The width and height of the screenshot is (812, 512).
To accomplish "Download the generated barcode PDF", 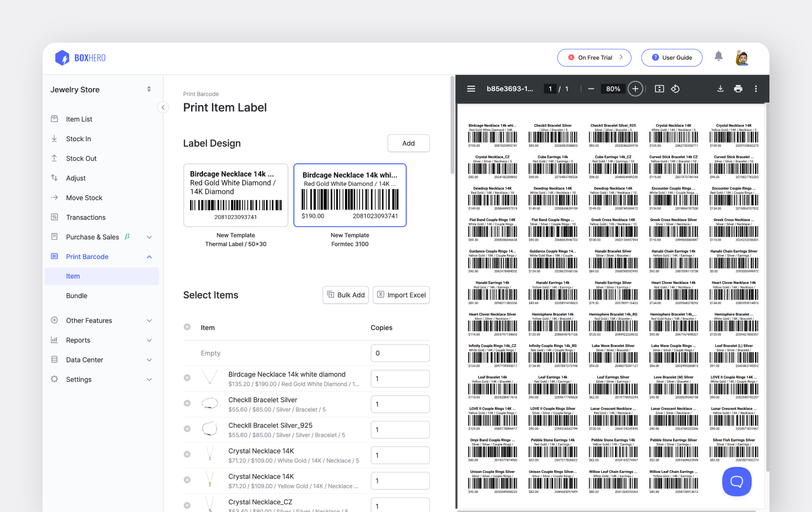I will coord(720,88).
